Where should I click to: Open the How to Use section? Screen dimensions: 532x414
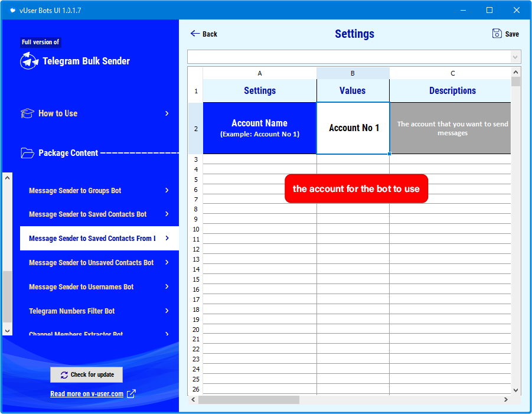[58, 113]
